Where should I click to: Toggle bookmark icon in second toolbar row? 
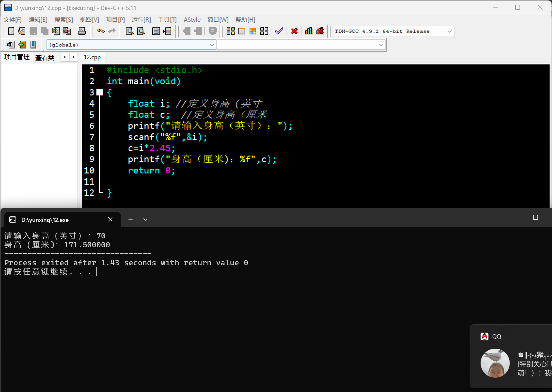tap(33, 45)
